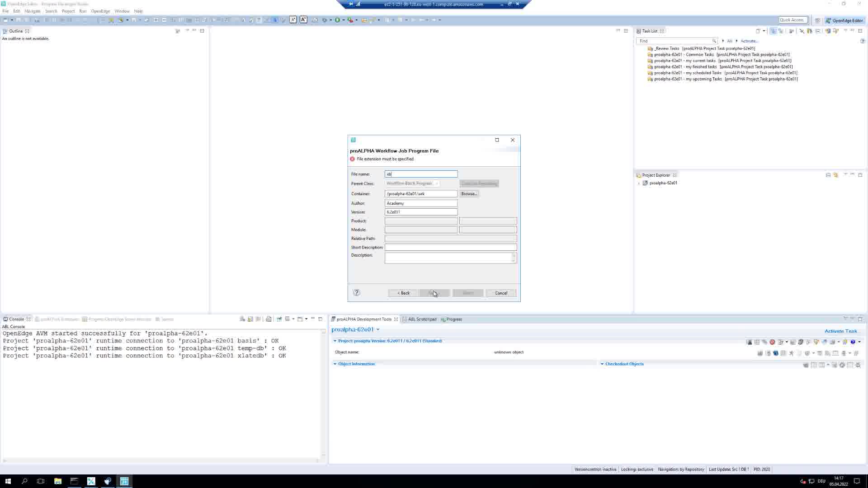The width and height of the screenshot is (868, 488).
Task: Click the red stop icon in Development Tools
Action: tap(772, 342)
